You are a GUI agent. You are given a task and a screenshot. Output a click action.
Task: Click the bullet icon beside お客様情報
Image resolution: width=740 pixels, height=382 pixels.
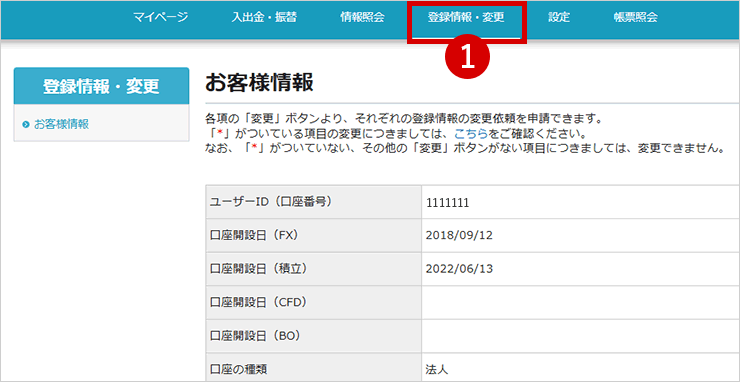[25, 125]
